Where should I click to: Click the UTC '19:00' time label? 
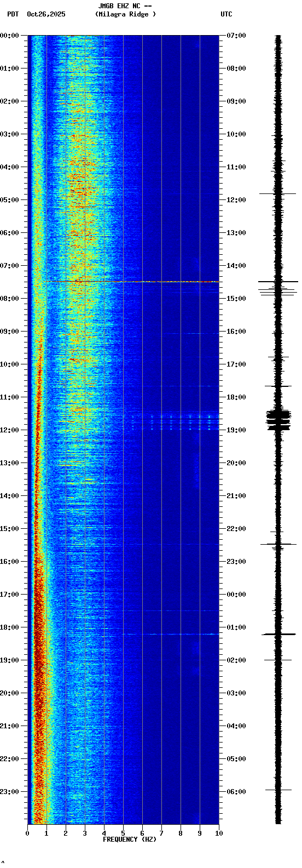point(236,430)
